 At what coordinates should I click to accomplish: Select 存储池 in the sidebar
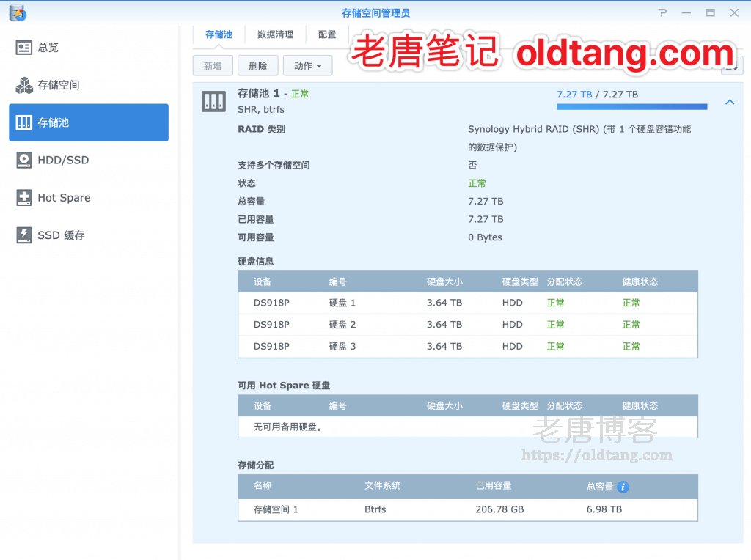[89, 122]
